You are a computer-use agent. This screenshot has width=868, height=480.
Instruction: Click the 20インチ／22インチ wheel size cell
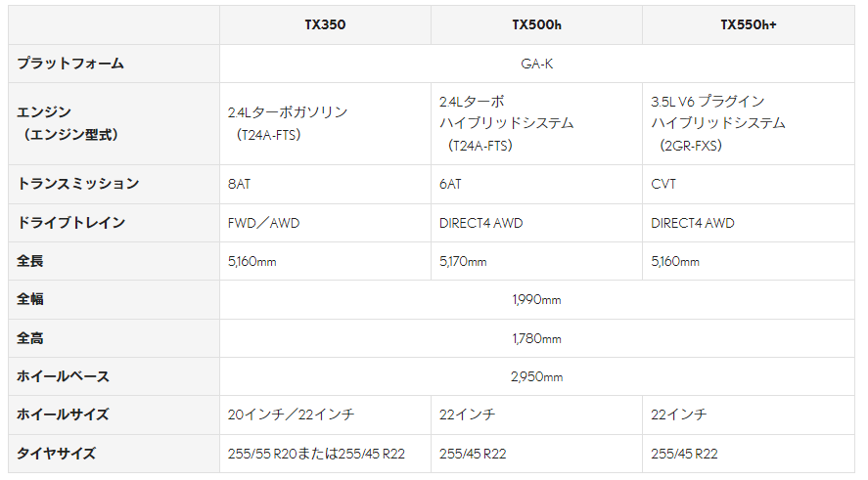point(325,415)
